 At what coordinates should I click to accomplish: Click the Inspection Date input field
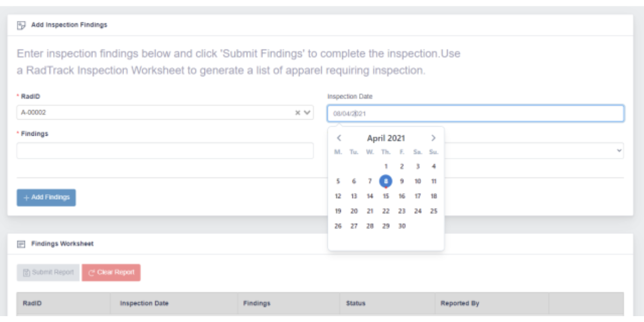[475, 113]
